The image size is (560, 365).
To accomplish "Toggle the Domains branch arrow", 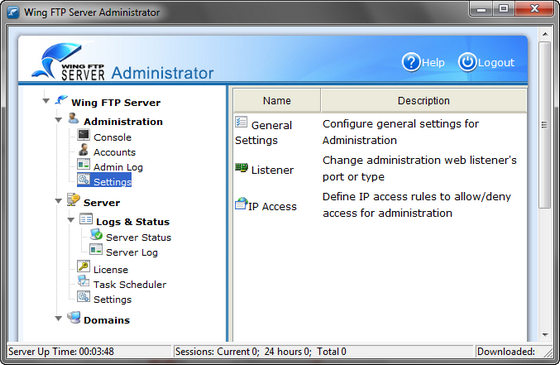I will coord(59,318).
